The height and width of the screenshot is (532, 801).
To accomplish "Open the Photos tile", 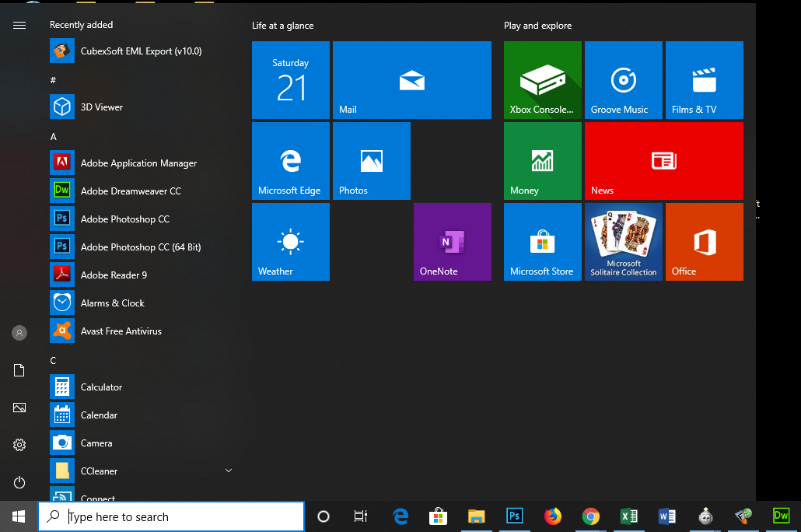I will [372, 161].
